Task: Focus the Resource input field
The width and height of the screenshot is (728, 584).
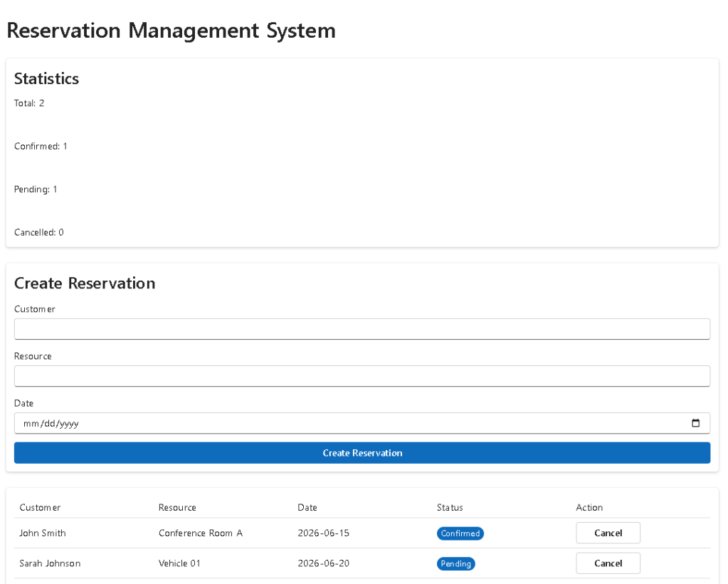Action: pos(362,376)
